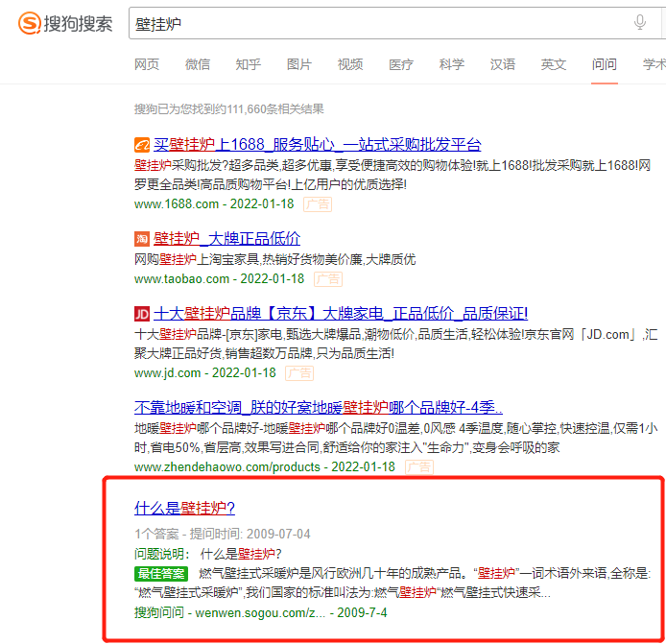The width and height of the screenshot is (666, 644).
Task: Click the JD description beginning 十大壁挂炉品牌-[京东]家电
Action: (x=395, y=344)
